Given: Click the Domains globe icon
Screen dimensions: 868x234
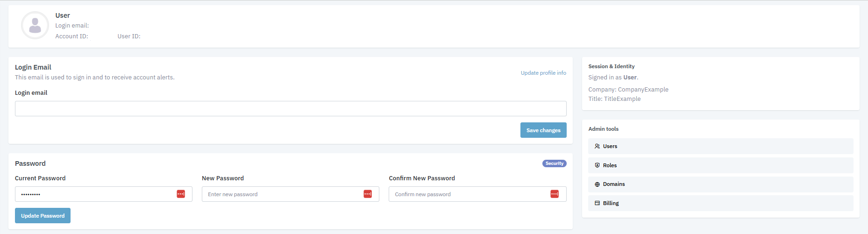Looking at the screenshot, I should click(597, 184).
